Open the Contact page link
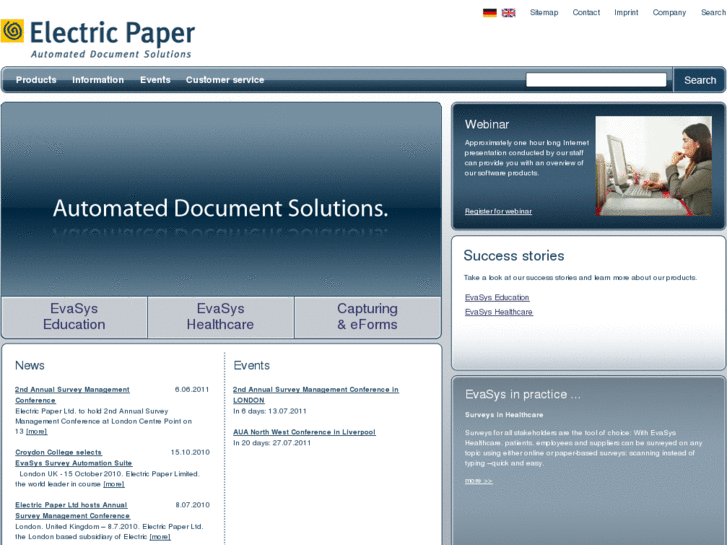 click(x=586, y=13)
